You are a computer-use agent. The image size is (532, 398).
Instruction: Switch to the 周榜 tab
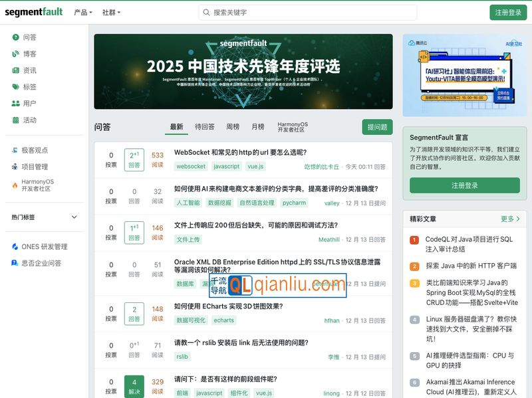[233, 127]
